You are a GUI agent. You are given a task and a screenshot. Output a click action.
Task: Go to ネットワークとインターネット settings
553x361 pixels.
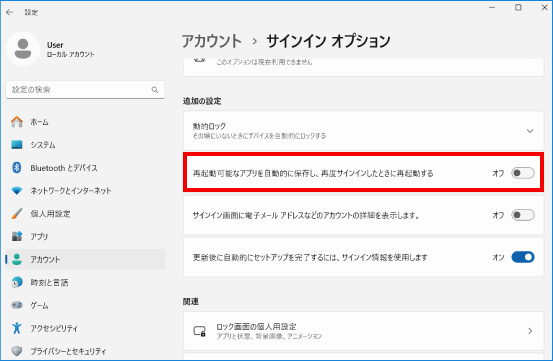tap(85, 191)
